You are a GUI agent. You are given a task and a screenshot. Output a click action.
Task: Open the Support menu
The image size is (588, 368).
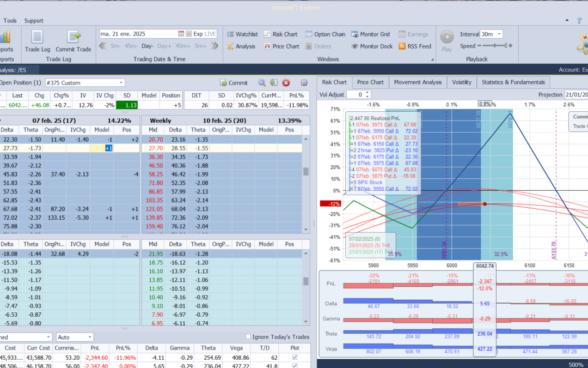click(x=34, y=21)
